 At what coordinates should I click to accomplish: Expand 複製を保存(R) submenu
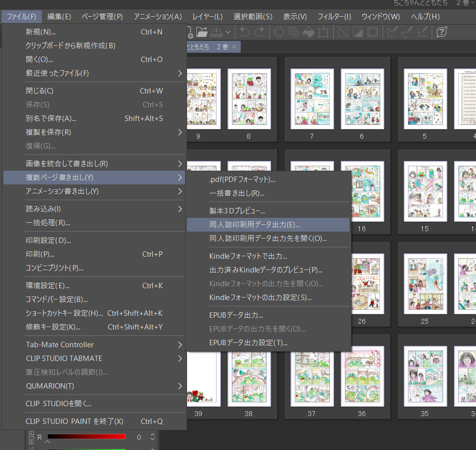pos(94,132)
